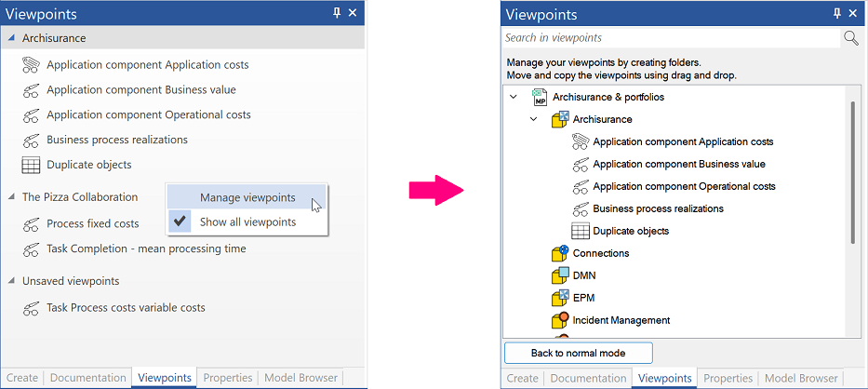Click the search magnifier icon in viewpoints
868x389 pixels.
850,37
